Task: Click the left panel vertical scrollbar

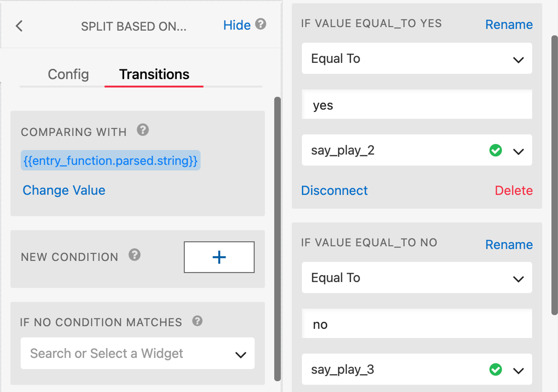Action: coord(277,239)
